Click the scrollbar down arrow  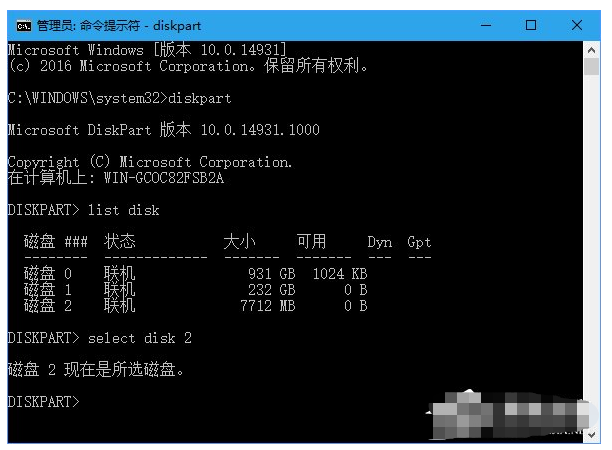(591, 435)
